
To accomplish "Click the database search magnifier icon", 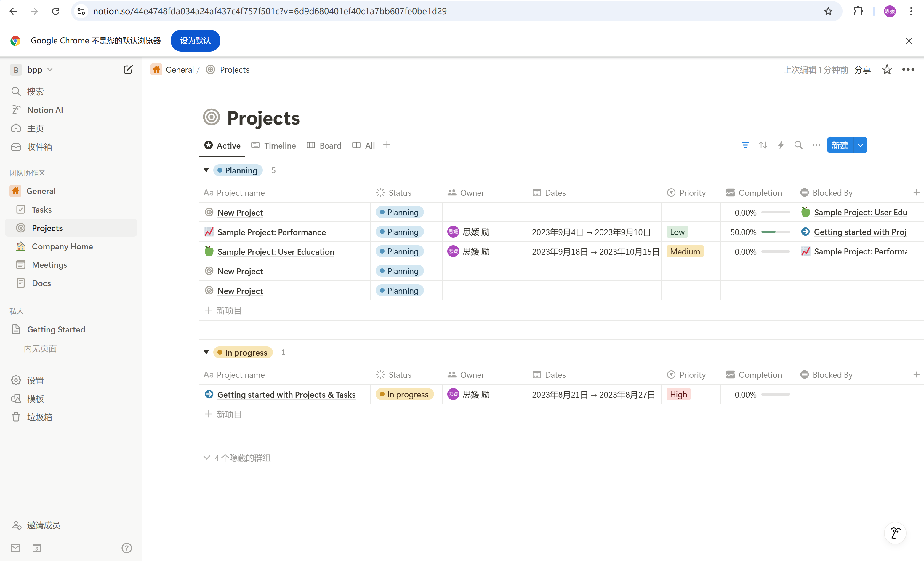I will [x=798, y=145].
